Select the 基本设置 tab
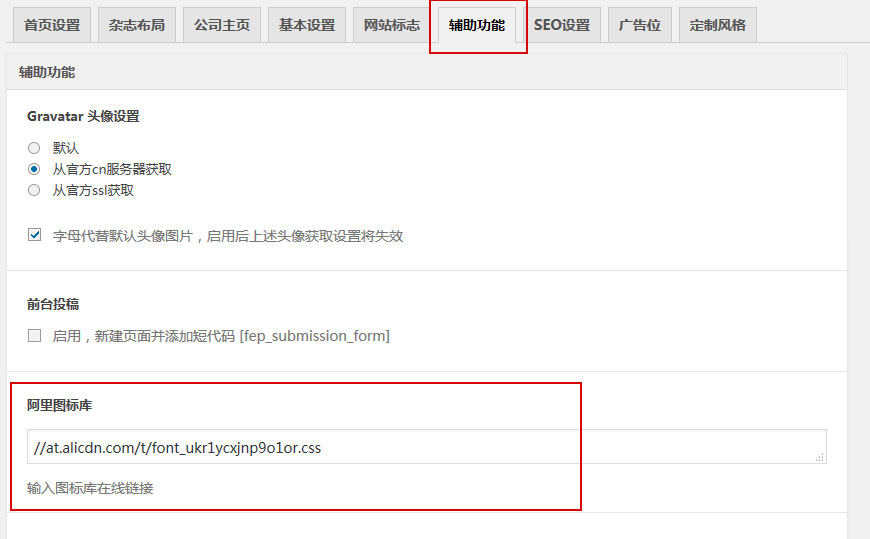870x539 pixels. tap(307, 25)
